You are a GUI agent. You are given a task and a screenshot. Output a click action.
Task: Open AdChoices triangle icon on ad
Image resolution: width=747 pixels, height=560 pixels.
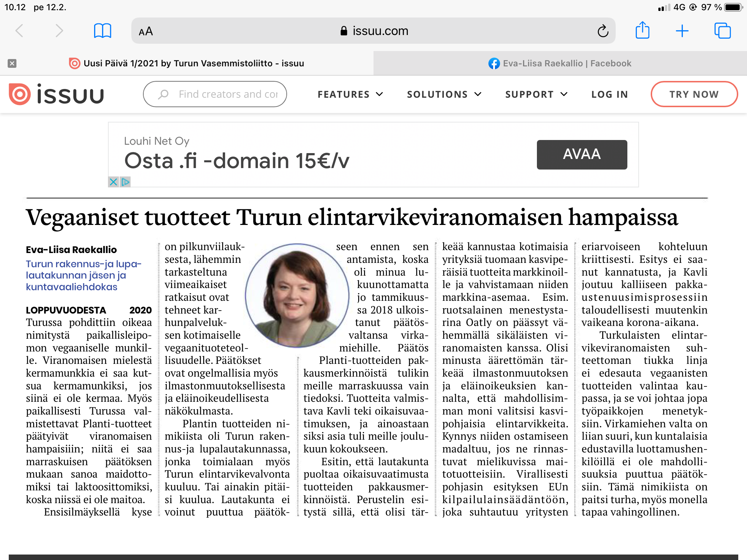pyautogui.click(x=125, y=182)
